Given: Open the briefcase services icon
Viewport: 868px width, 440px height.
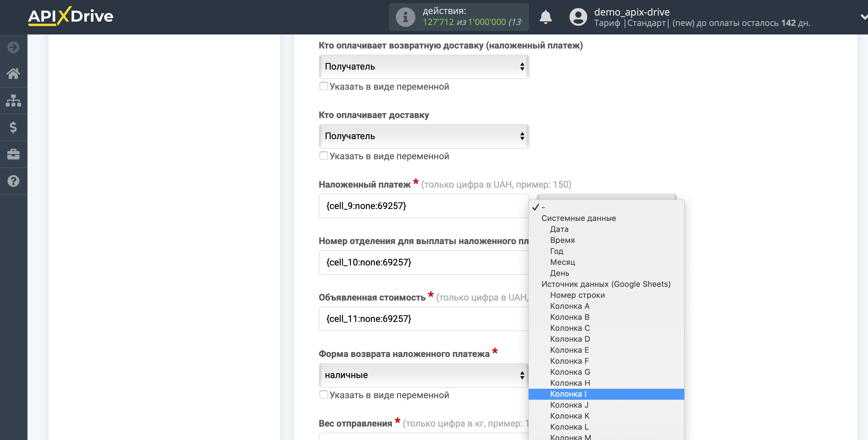Looking at the screenshot, I should coord(13,154).
